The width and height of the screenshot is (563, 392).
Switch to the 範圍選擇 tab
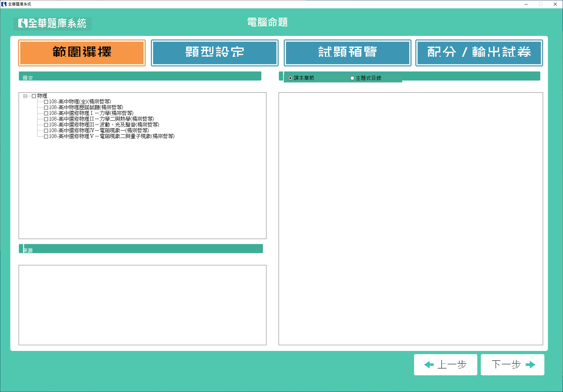82,53
